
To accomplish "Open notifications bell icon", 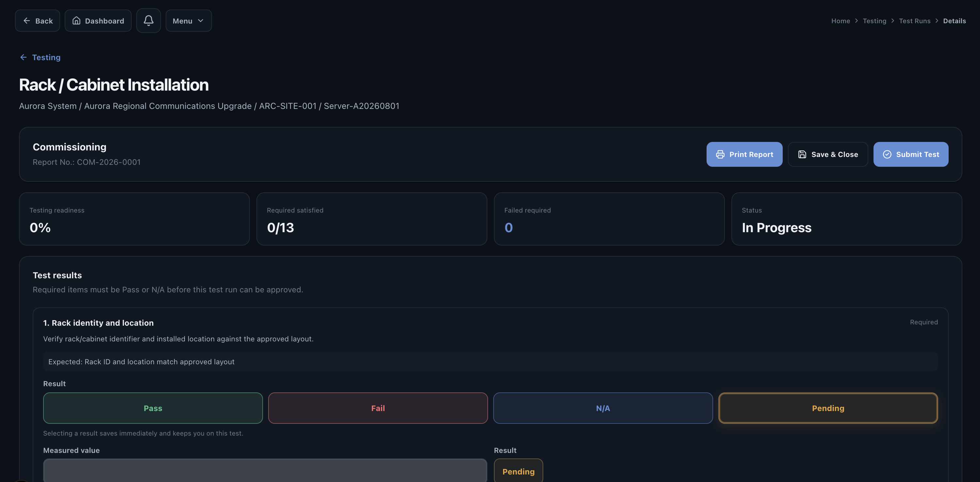I will coord(148,21).
